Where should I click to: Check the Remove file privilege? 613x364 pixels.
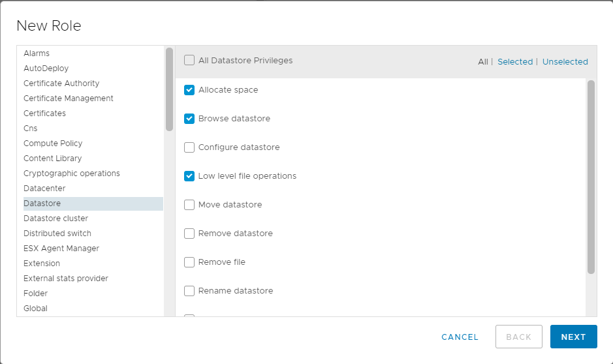point(189,262)
